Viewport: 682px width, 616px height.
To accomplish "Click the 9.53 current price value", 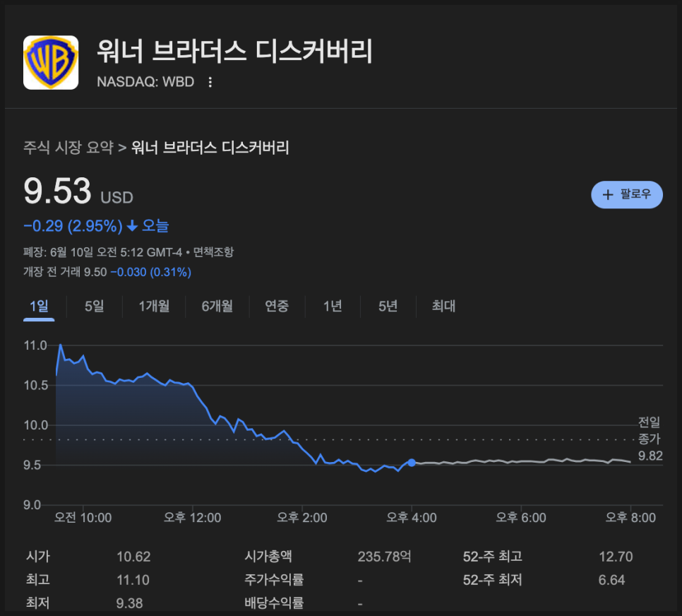I will coord(57,191).
